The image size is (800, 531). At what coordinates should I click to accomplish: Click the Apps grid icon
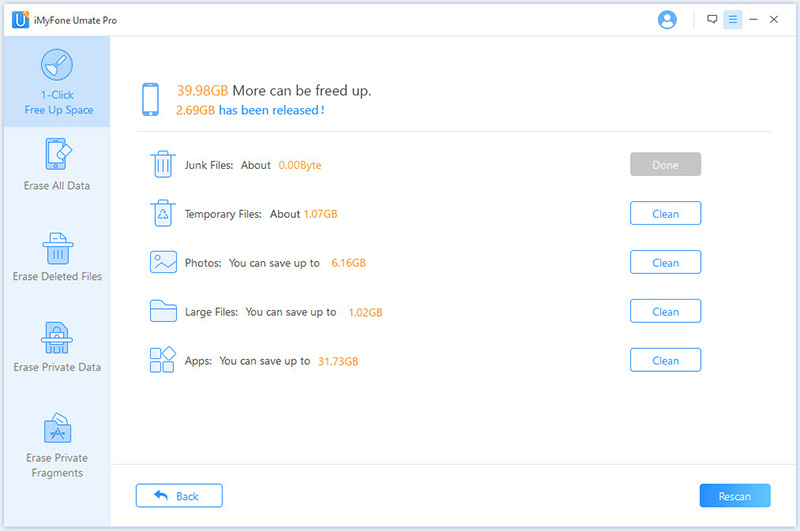pyautogui.click(x=163, y=360)
